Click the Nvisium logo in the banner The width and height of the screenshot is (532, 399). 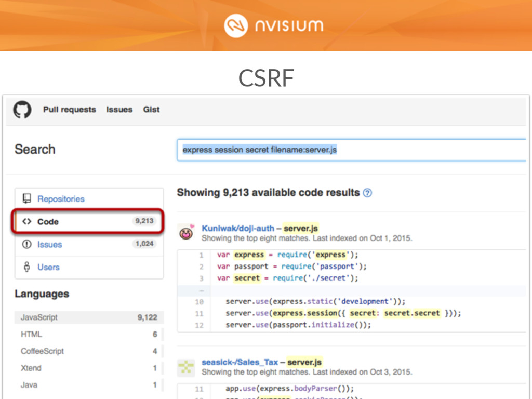click(273, 26)
